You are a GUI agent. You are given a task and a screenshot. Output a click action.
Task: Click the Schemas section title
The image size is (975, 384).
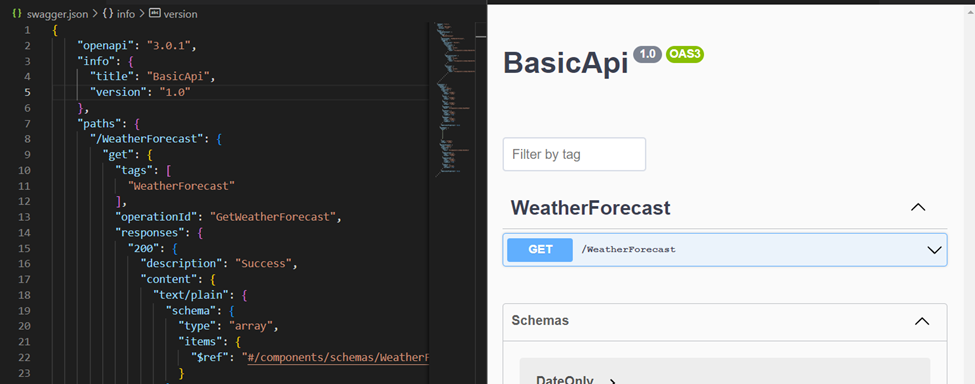540,321
